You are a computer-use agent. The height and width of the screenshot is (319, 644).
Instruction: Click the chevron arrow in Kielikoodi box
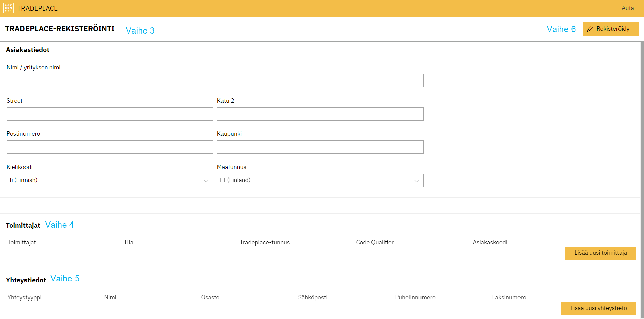coord(206,181)
